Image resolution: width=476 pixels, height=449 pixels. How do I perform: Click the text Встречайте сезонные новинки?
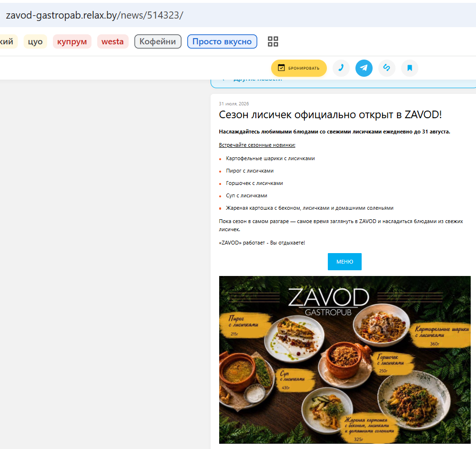pos(257,145)
